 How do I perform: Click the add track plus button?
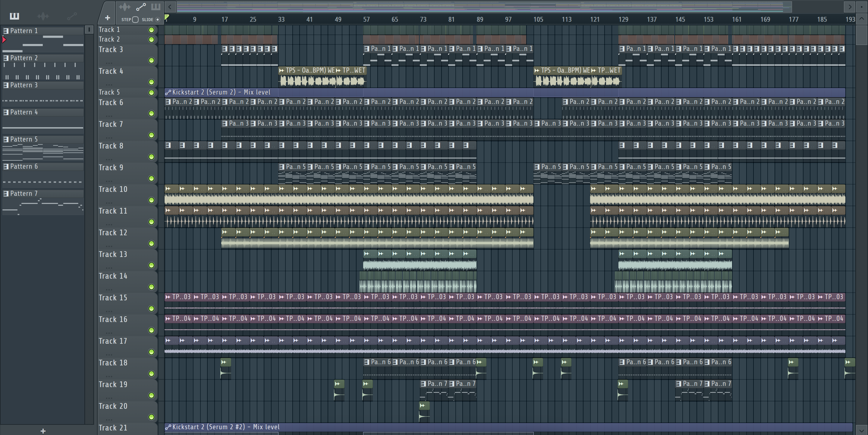click(x=108, y=18)
